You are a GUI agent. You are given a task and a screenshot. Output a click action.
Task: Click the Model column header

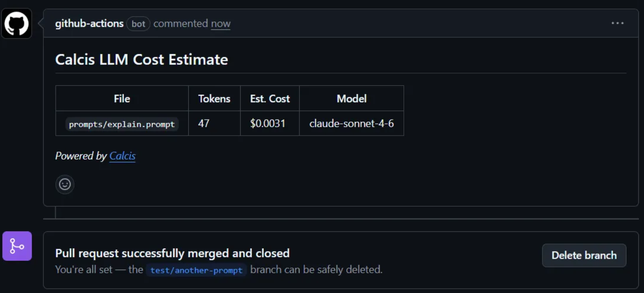pos(351,98)
